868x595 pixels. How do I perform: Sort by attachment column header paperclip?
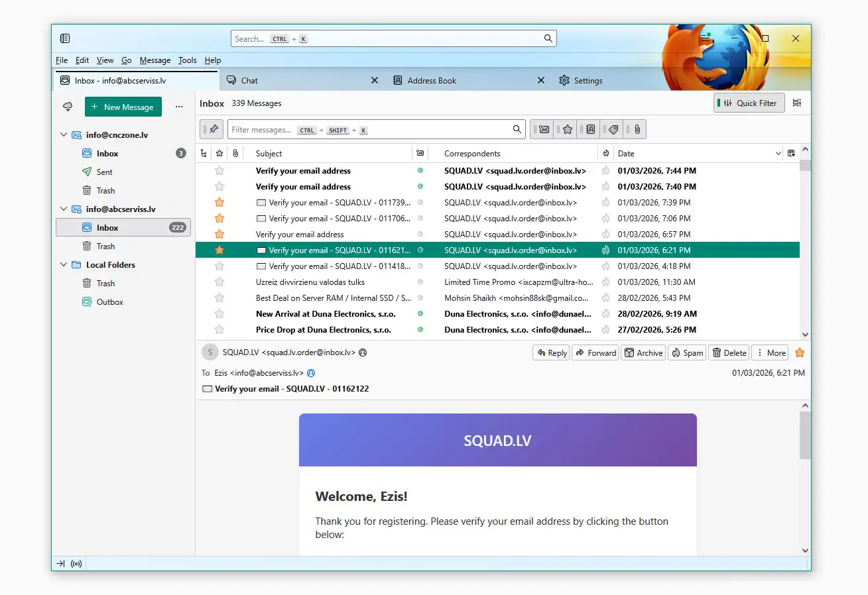[x=235, y=153]
